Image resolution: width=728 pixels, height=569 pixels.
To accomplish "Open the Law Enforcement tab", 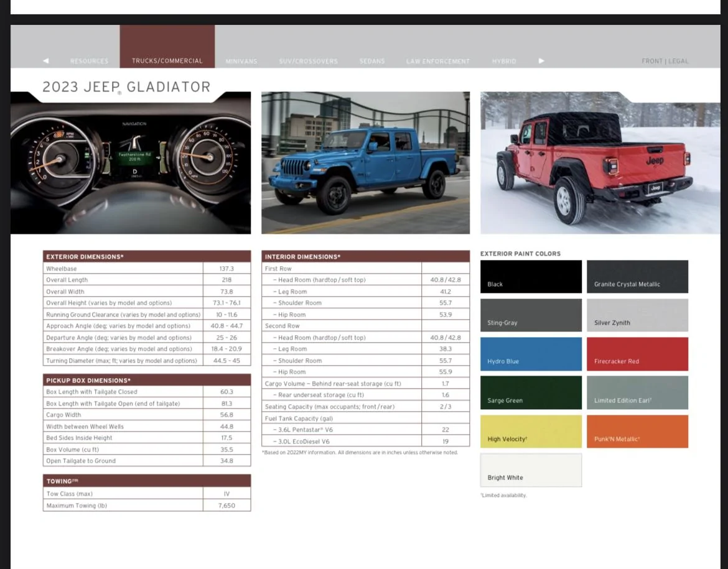I will (438, 62).
